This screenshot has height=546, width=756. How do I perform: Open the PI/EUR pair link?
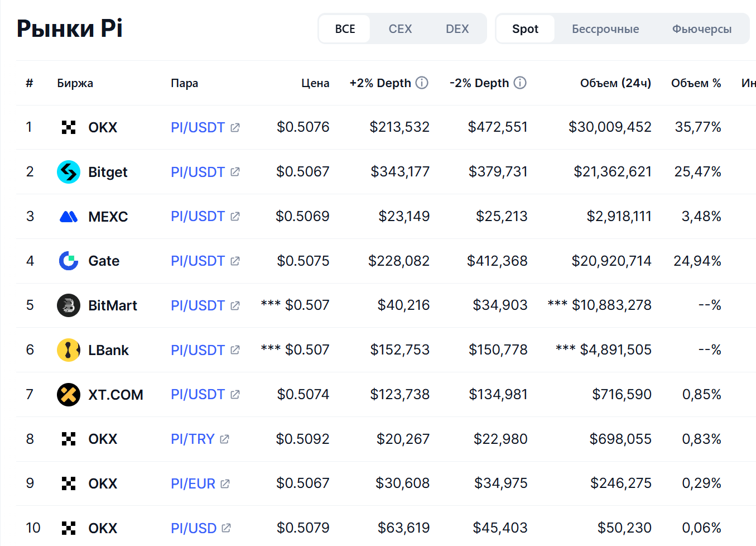(193, 483)
